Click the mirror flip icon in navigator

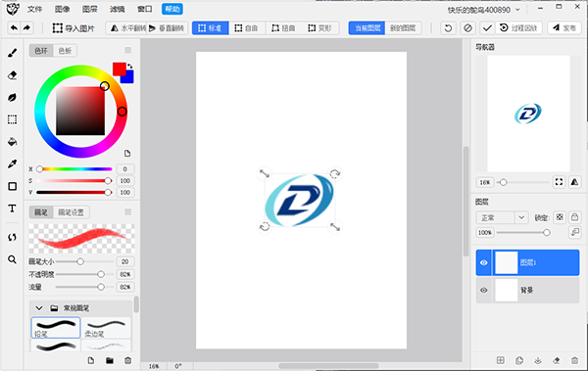tap(574, 182)
